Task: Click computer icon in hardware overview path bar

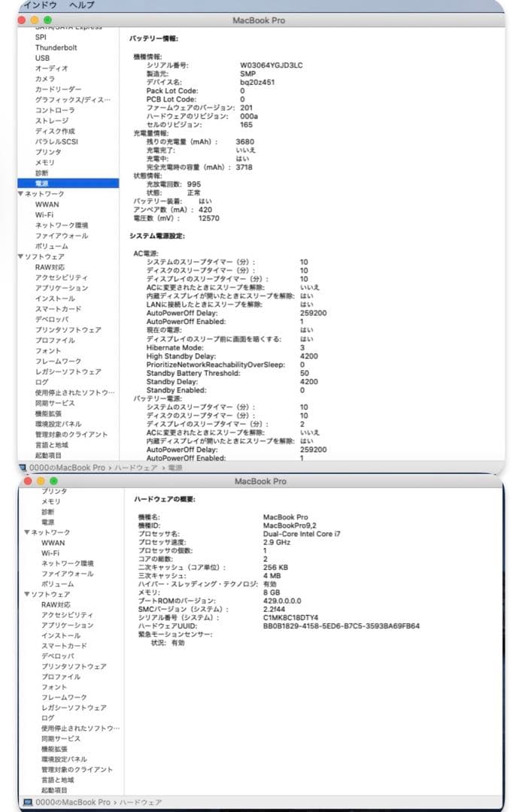Action: (29, 802)
